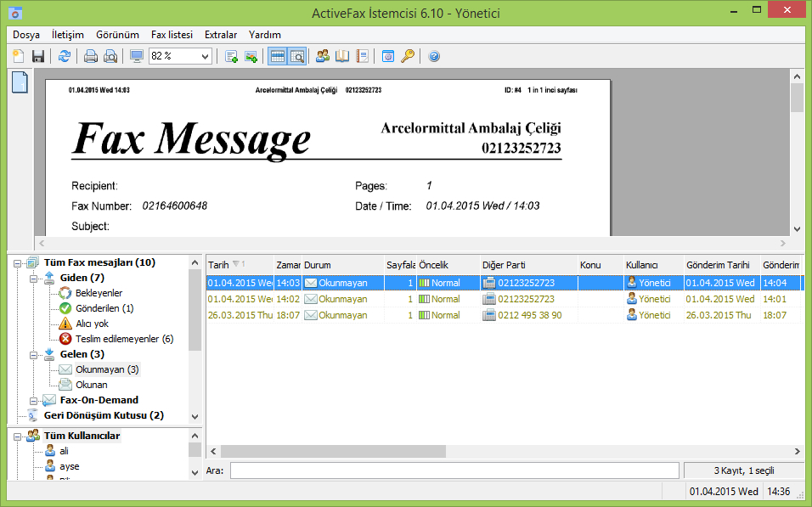
Task: Open print preview icon
Action: 110,56
